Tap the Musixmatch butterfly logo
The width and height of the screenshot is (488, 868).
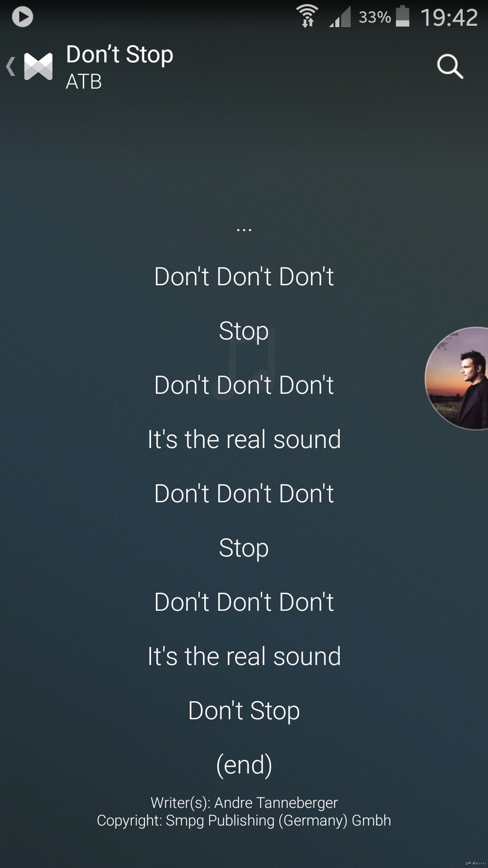pyautogui.click(x=38, y=66)
